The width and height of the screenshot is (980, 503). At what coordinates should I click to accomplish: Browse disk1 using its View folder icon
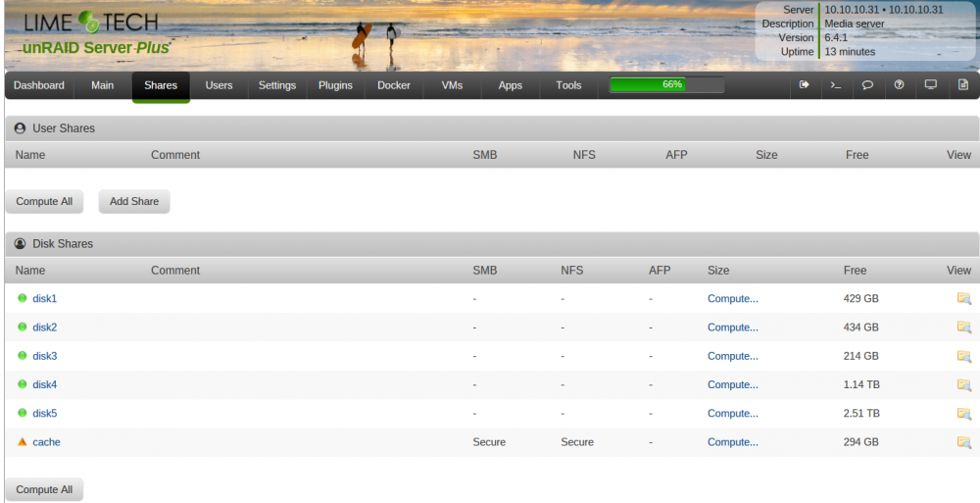964,298
